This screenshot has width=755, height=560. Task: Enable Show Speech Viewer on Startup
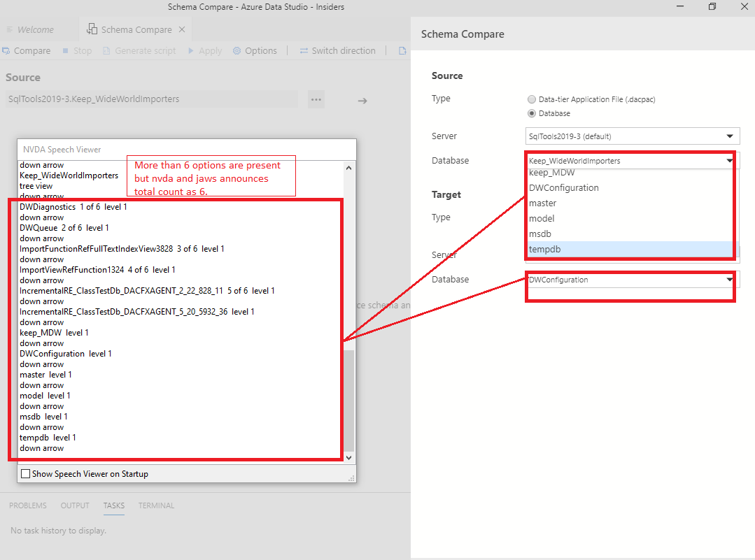26,473
